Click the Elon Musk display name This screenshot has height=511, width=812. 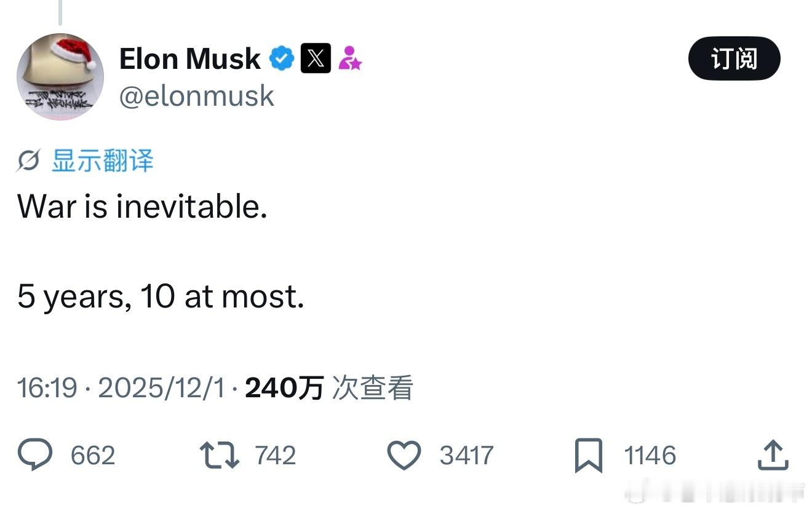pos(189,59)
